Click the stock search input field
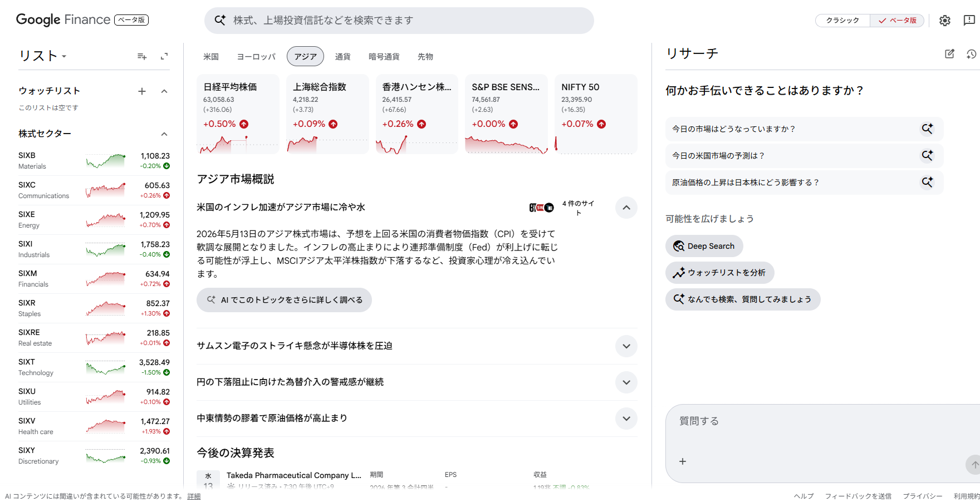Image resolution: width=980 pixels, height=502 pixels. (399, 21)
